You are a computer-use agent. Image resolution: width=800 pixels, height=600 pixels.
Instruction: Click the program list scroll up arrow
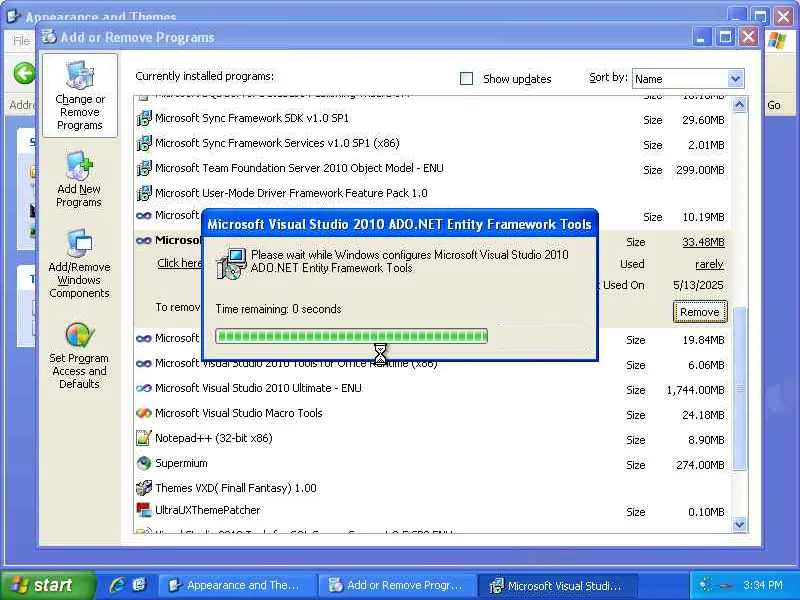pos(739,105)
